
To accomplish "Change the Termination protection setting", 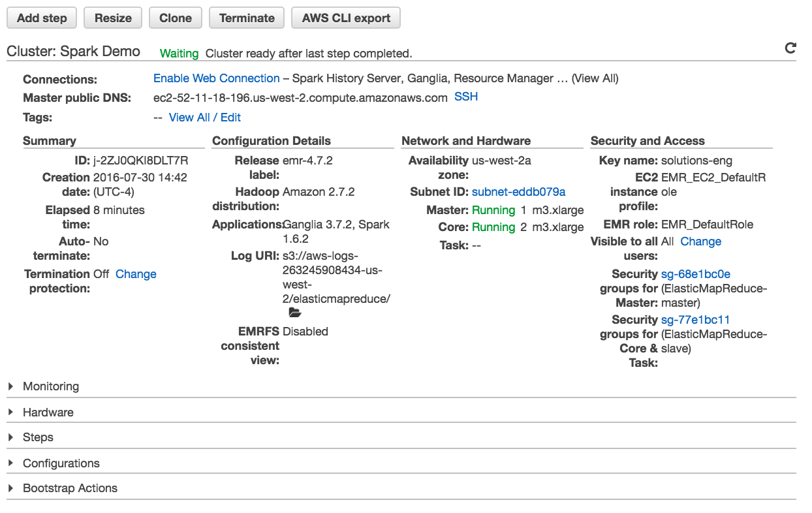I will click(136, 274).
